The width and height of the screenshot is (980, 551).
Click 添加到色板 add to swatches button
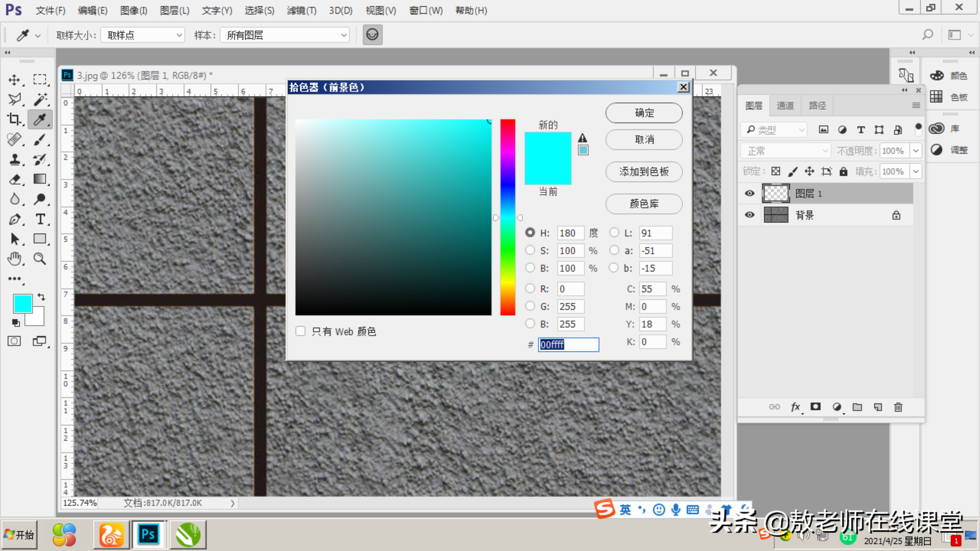pos(644,172)
